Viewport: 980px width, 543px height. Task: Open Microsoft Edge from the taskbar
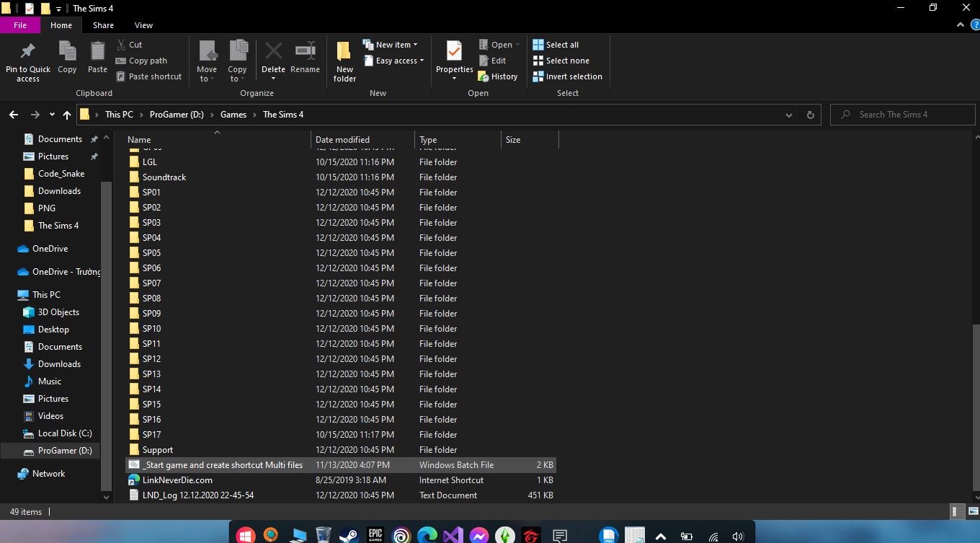coord(427,535)
